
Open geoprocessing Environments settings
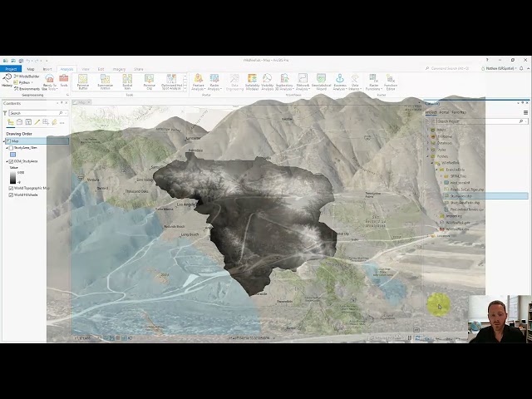click(27, 89)
